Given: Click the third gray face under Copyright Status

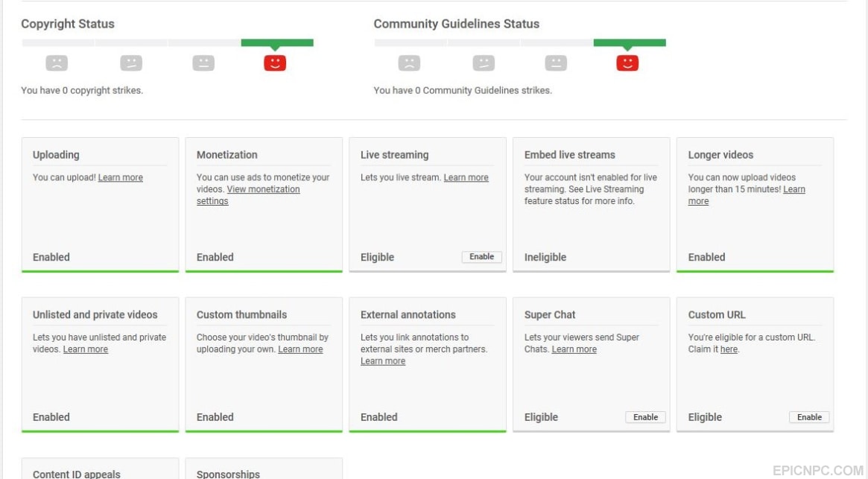Looking at the screenshot, I should tap(203, 63).
